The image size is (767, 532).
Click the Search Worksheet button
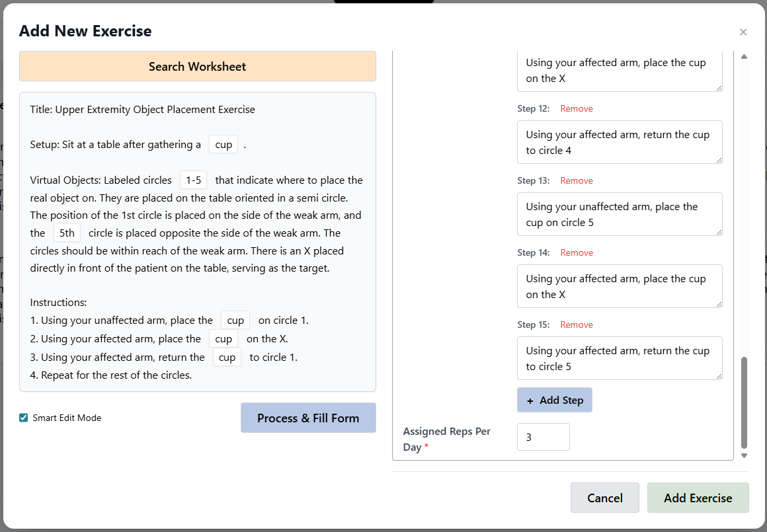coord(197,67)
